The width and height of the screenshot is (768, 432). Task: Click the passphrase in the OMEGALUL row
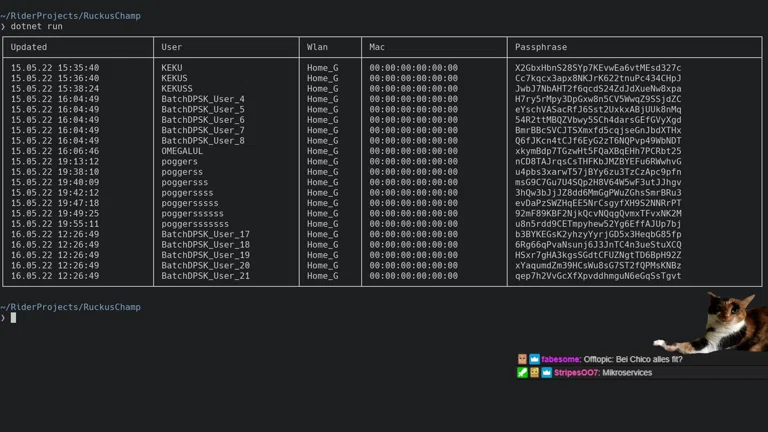coord(598,151)
